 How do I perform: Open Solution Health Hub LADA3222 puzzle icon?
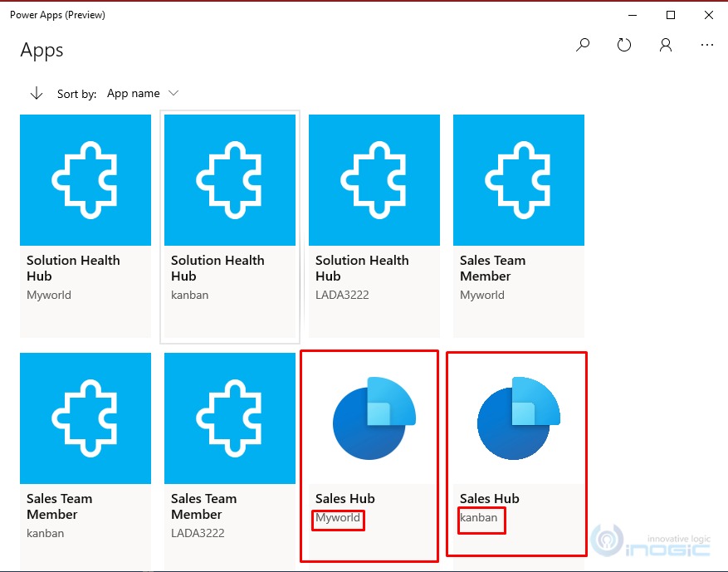[x=374, y=180]
